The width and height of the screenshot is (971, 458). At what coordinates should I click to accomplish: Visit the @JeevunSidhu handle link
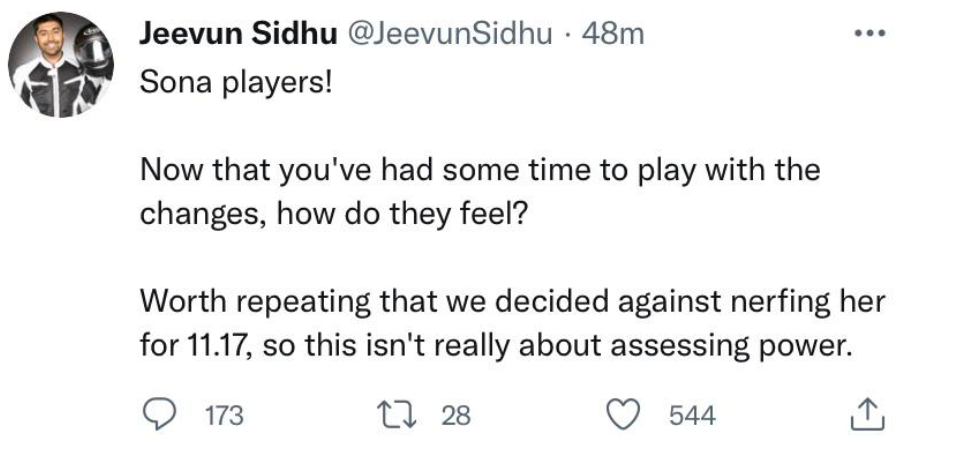[450, 34]
